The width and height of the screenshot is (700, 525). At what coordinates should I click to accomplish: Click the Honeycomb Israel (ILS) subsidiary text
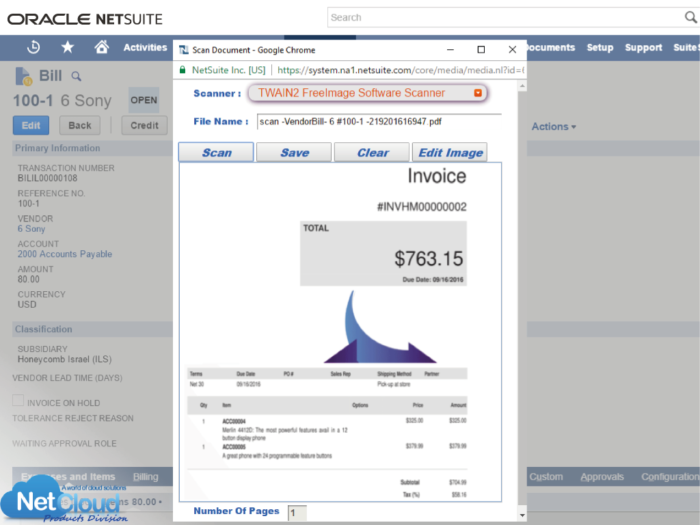[64, 359]
